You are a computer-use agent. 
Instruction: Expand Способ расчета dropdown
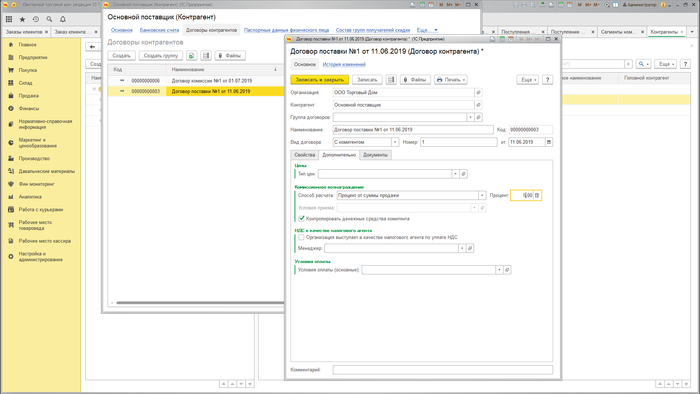pyautogui.click(x=482, y=195)
